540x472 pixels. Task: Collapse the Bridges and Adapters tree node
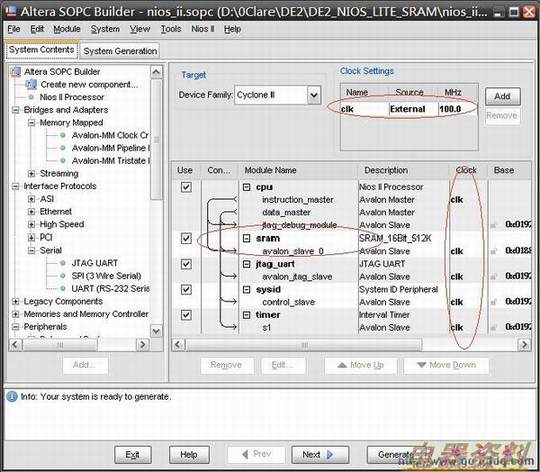point(15,110)
